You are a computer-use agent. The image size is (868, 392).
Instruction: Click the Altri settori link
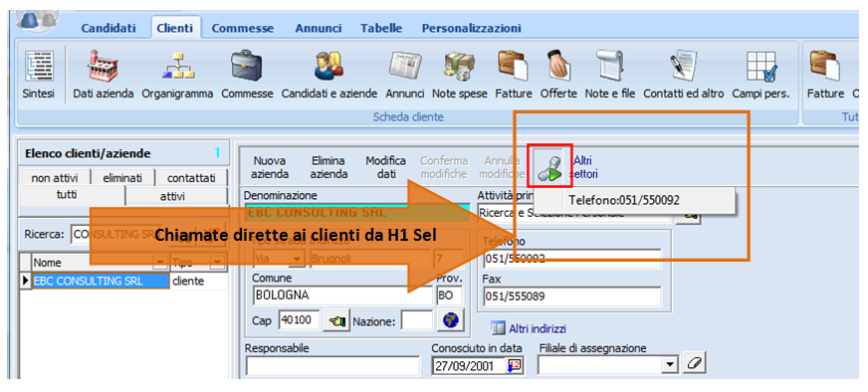tap(585, 167)
